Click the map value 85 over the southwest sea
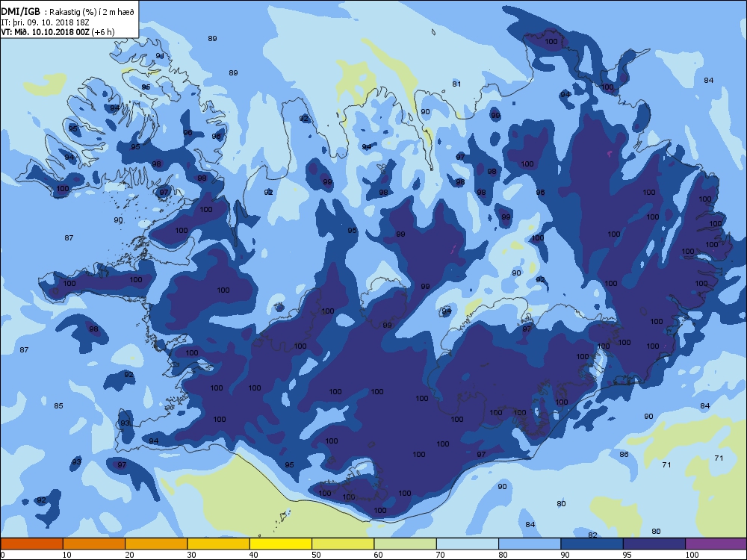The image size is (747, 560). pos(58,405)
